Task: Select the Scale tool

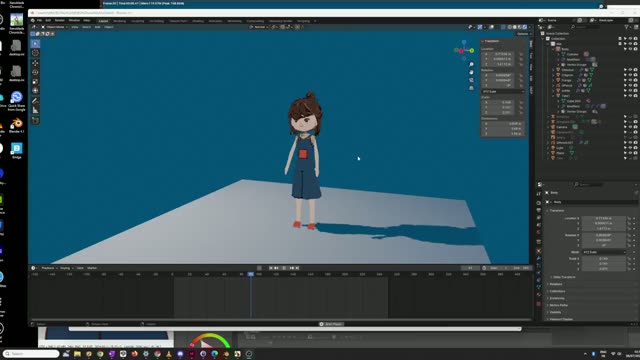Action: point(36,81)
